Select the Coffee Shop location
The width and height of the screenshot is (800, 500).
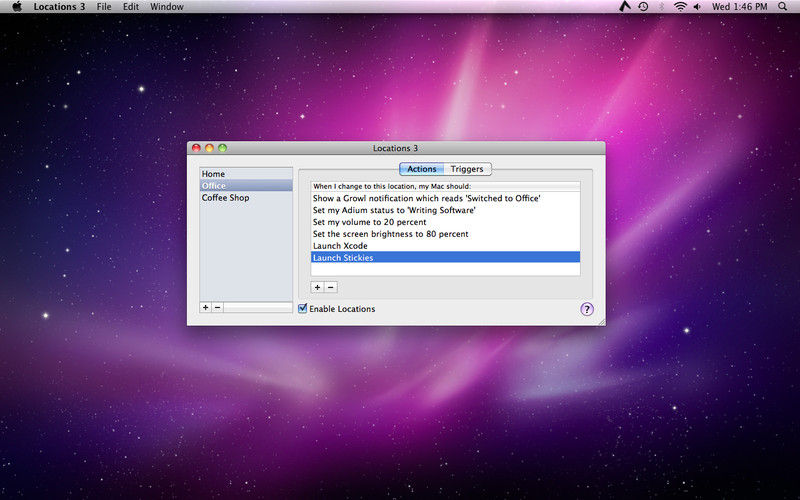pyautogui.click(x=246, y=197)
